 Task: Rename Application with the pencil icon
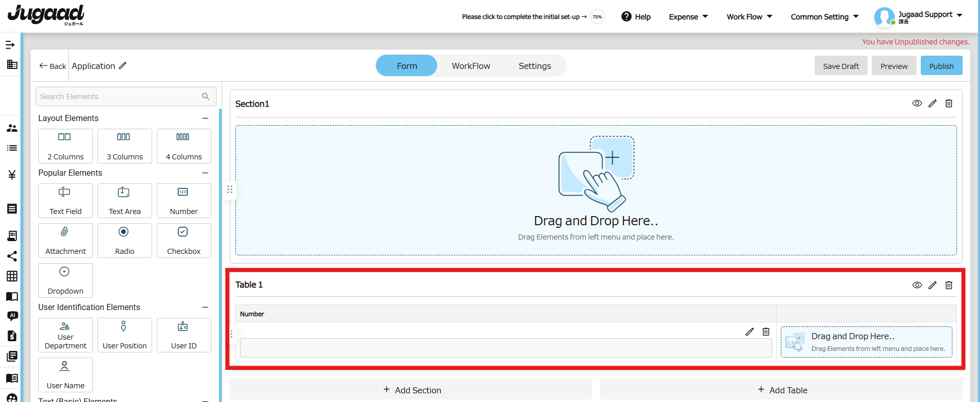pos(123,66)
